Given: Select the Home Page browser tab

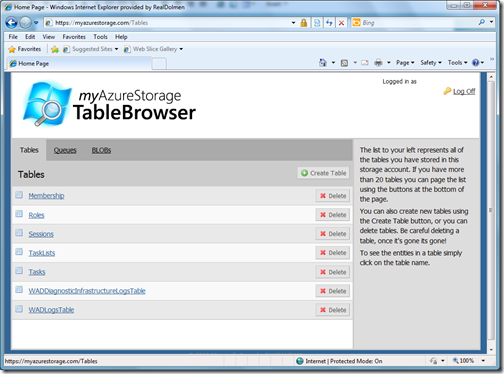Looking at the screenshot, I should (x=79, y=63).
